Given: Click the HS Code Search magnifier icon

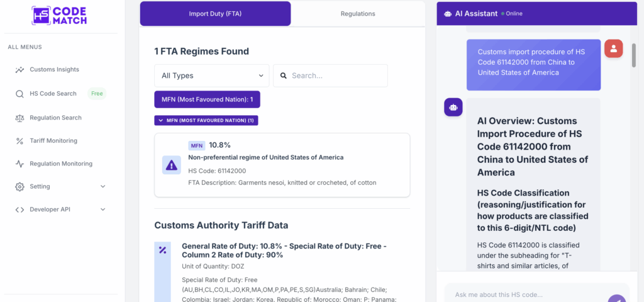Looking at the screenshot, I should [19, 94].
